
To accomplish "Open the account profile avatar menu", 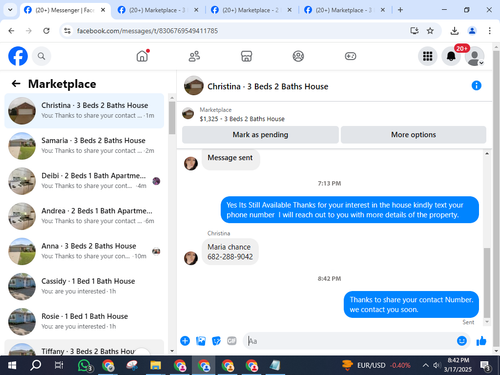I will (475, 56).
